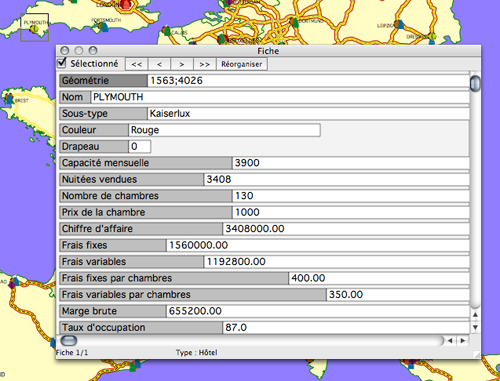Go to first record with << button
The height and width of the screenshot is (381, 500).
(137, 64)
